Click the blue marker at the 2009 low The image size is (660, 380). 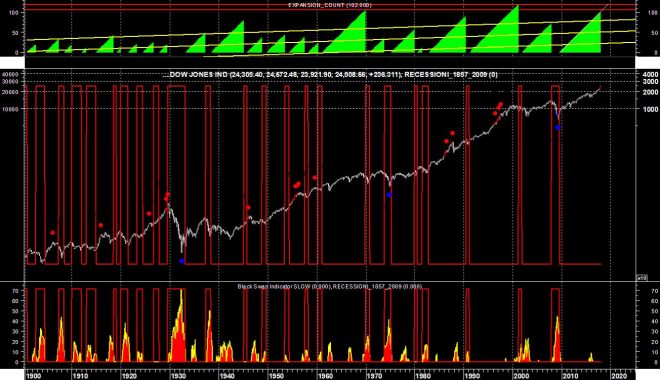click(x=558, y=128)
